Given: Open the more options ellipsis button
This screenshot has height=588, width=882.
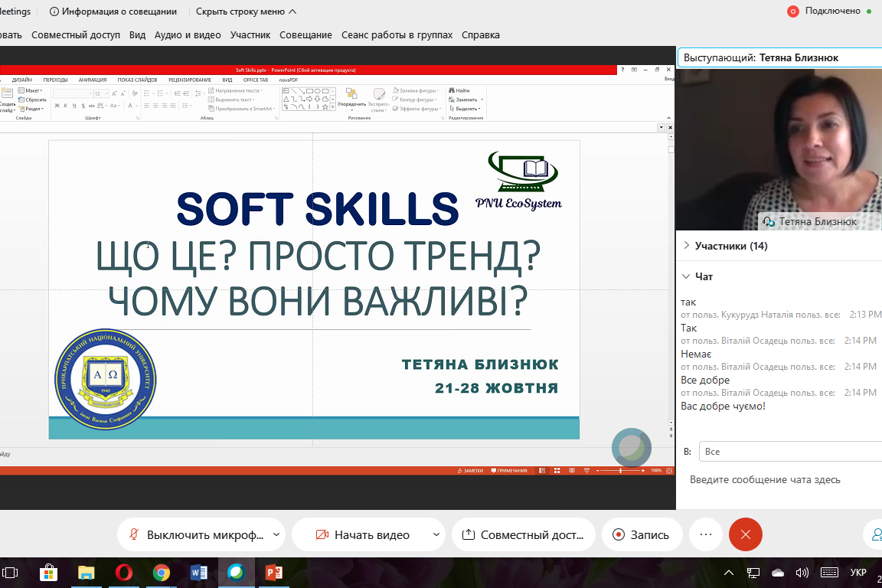Looking at the screenshot, I should pos(705,534).
